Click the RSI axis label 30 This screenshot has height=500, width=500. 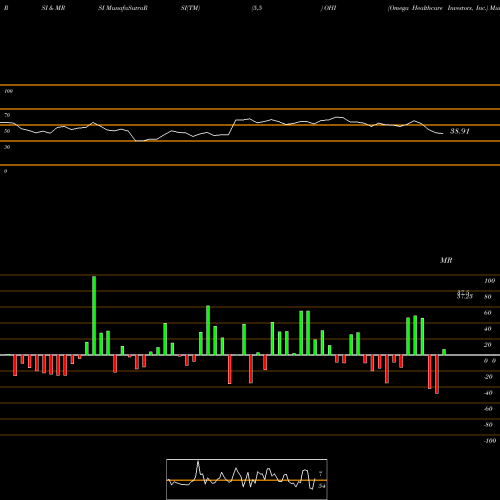(x=7, y=147)
